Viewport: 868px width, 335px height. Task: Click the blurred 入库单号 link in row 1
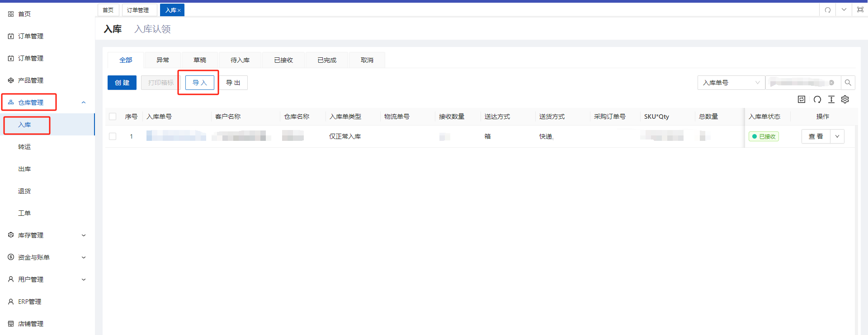coord(176,135)
